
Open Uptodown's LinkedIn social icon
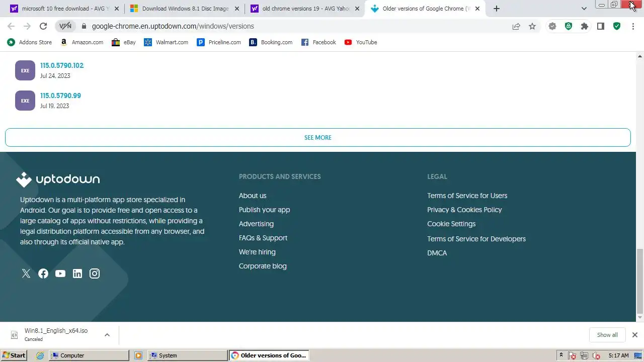77,274
